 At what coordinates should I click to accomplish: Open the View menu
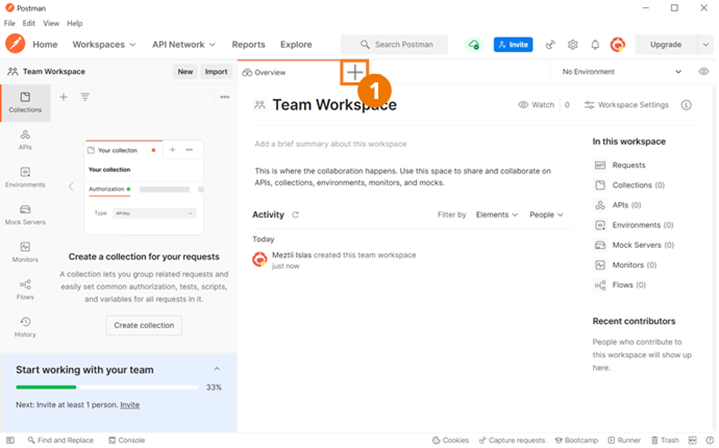point(51,23)
